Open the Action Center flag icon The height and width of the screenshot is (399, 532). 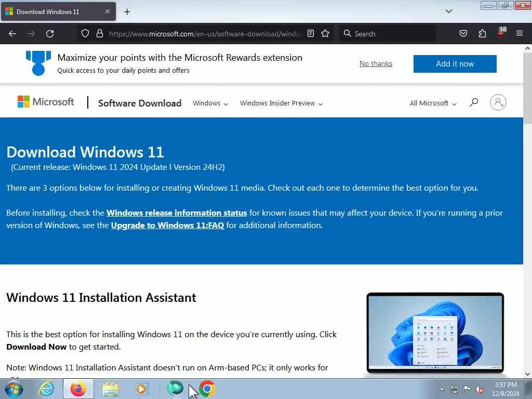click(467, 389)
